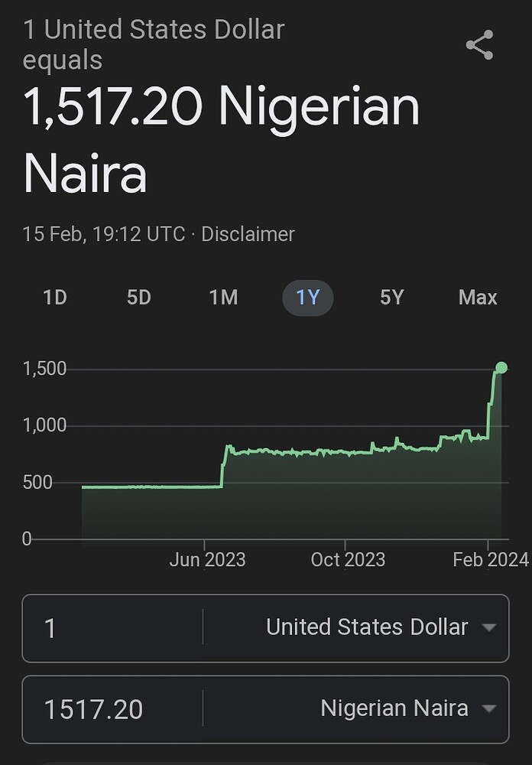Viewport: 532px width, 765px height.
Task: Open the Disclaimer link
Action: pyautogui.click(x=248, y=234)
